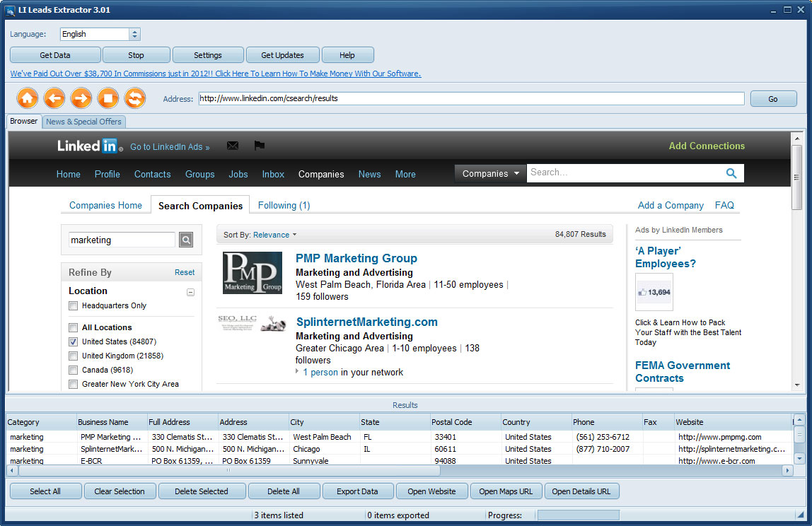Click the orange Home navigation icon

[x=28, y=98]
